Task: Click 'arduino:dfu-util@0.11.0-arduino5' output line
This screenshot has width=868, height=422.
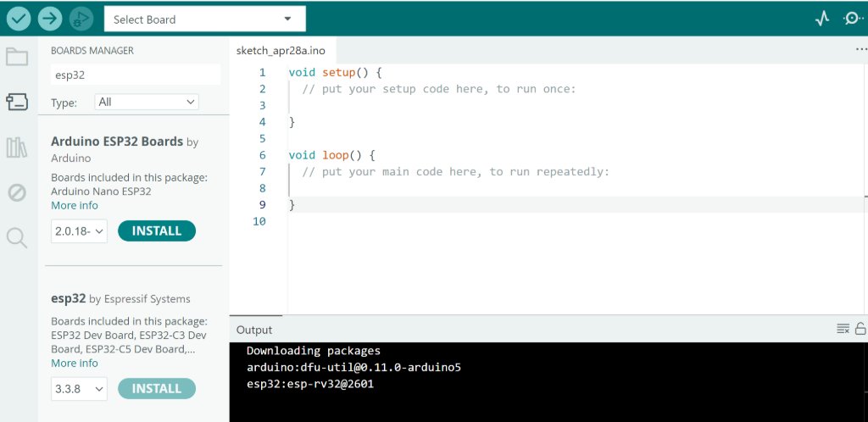Action: [353, 367]
